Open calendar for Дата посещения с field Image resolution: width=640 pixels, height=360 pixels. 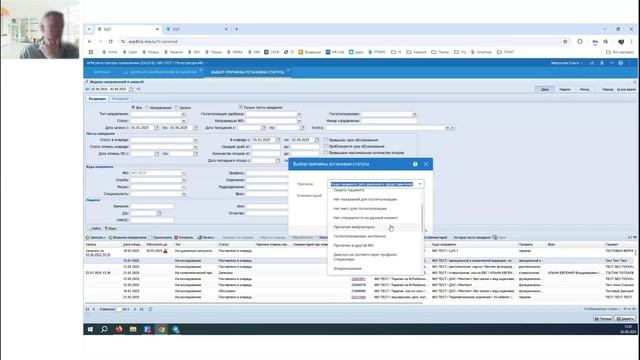[263, 128]
